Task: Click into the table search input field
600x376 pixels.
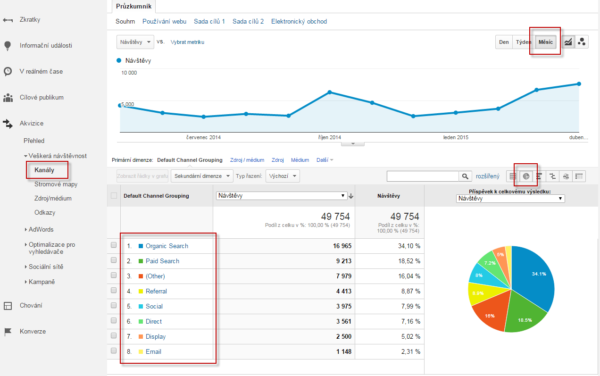Action: point(423,176)
